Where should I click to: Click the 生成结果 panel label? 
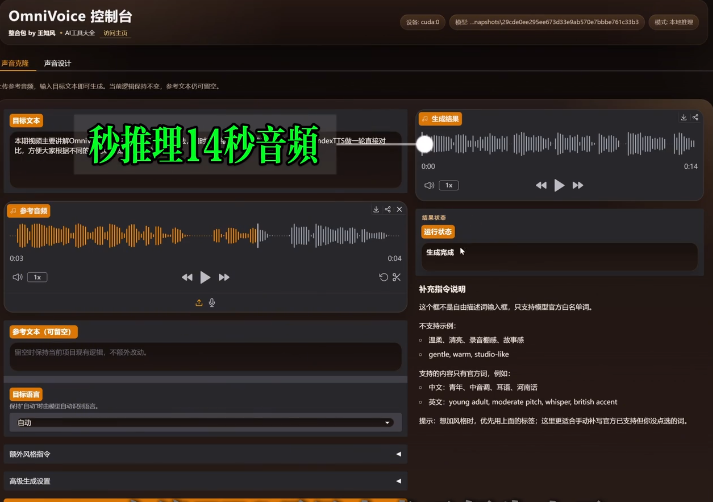pyautogui.click(x=440, y=119)
